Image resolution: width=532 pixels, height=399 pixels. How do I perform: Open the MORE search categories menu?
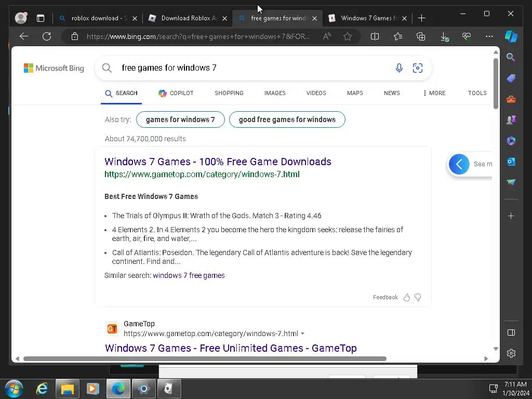tap(434, 93)
